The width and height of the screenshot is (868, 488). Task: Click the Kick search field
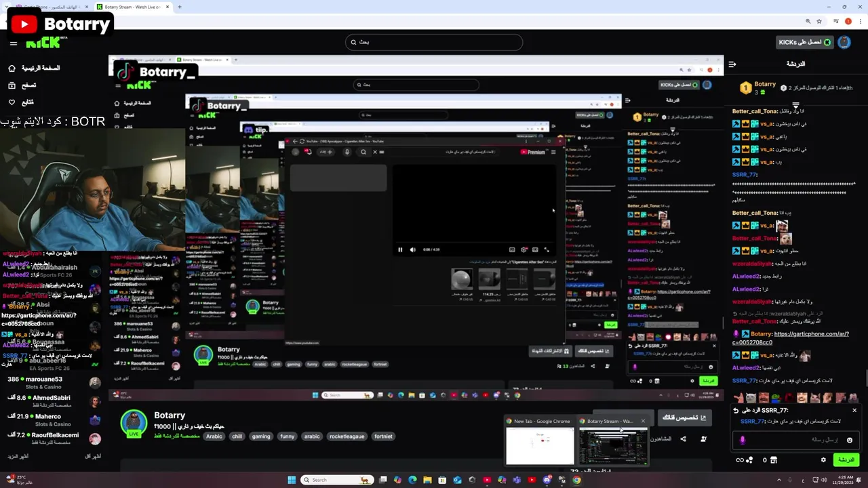tap(434, 42)
